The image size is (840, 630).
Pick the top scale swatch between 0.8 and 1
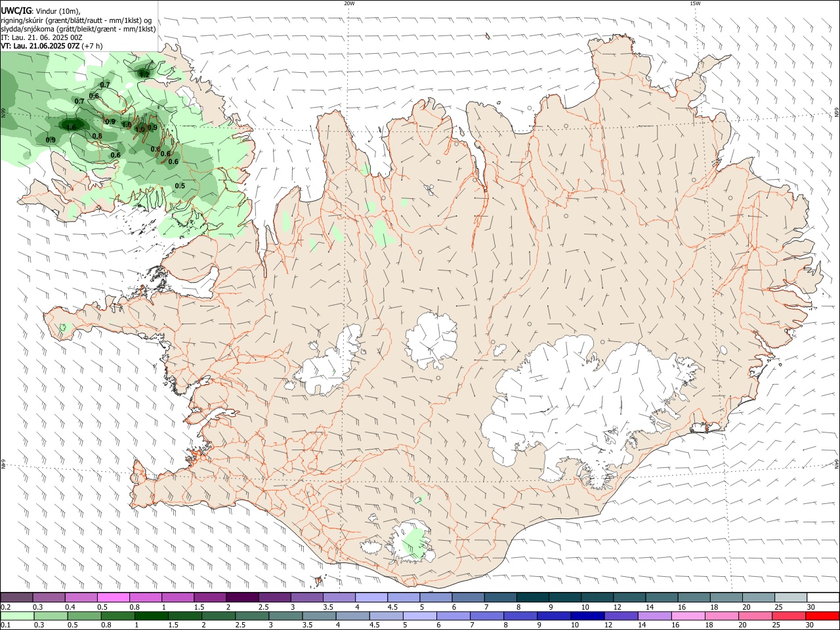click(146, 597)
